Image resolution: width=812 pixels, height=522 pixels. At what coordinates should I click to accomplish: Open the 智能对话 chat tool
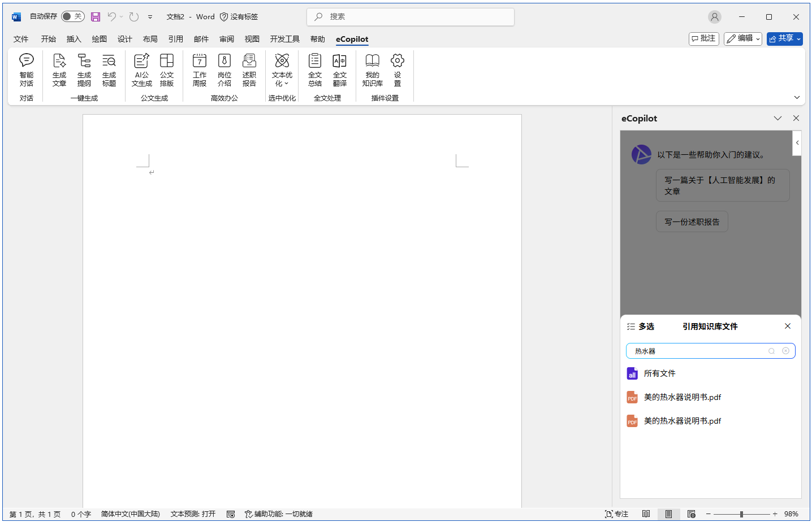click(x=27, y=69)
